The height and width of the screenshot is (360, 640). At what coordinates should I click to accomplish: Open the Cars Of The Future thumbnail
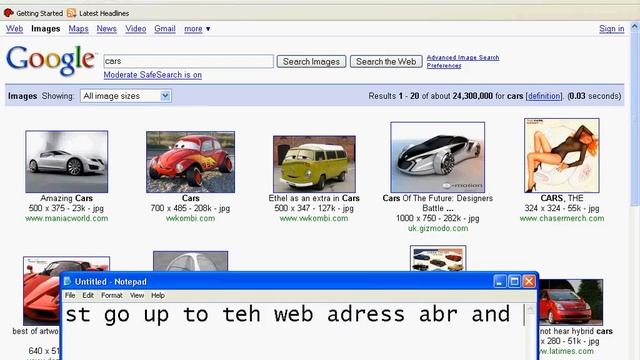click(438, 157)
